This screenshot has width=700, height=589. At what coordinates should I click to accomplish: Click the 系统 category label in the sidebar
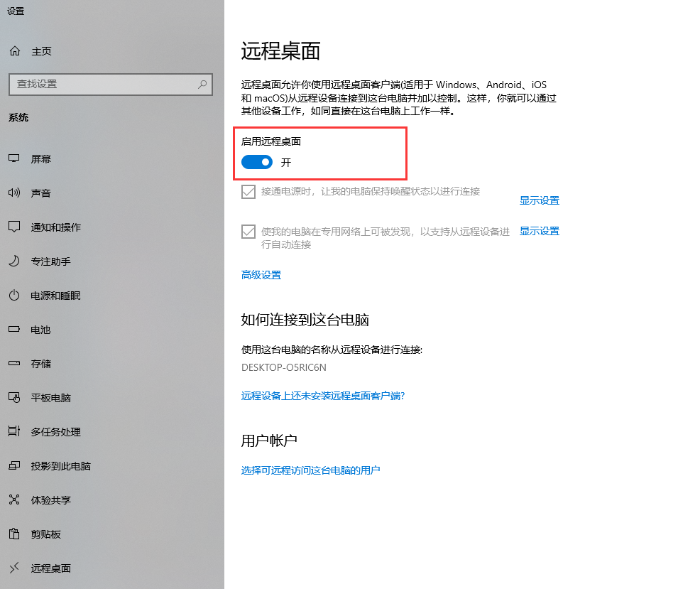[x=18, y=117]
